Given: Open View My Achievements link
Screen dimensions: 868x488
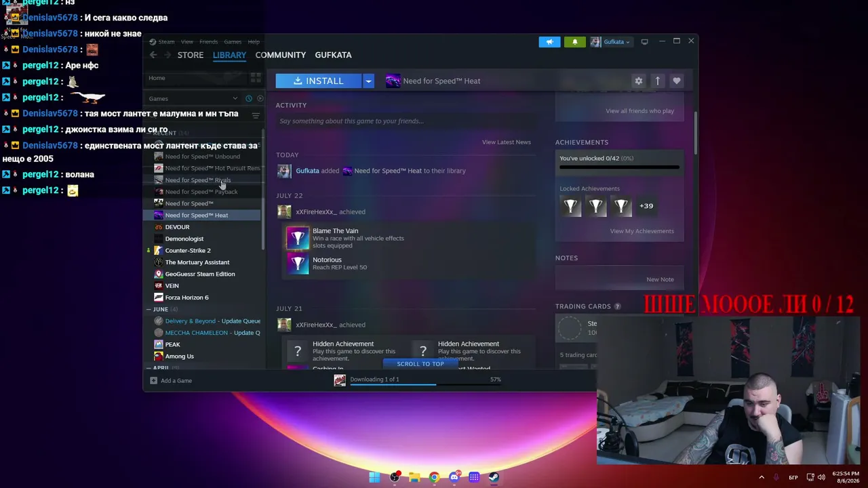Looking at the screenshot, I should [x=642, y=231].
